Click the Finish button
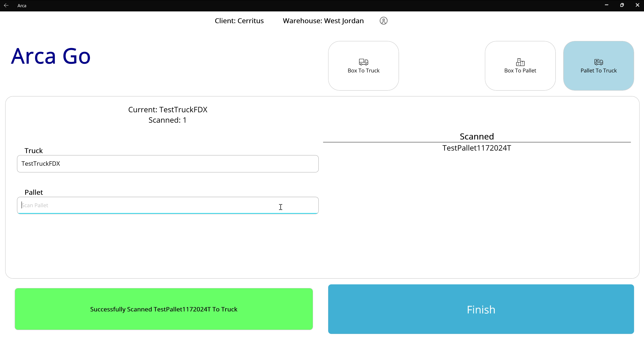Screen dimensions: 644x342 [x=481, y=309]
